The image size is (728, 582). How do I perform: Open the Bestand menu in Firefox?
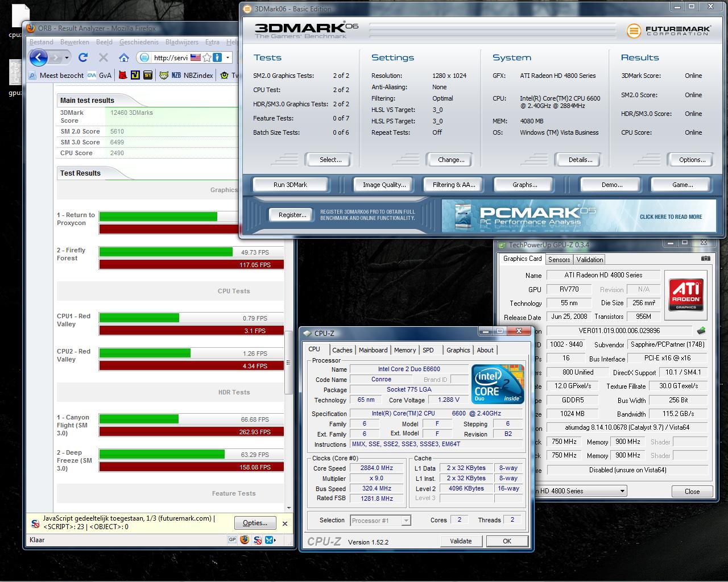click(x=42, y=42)
